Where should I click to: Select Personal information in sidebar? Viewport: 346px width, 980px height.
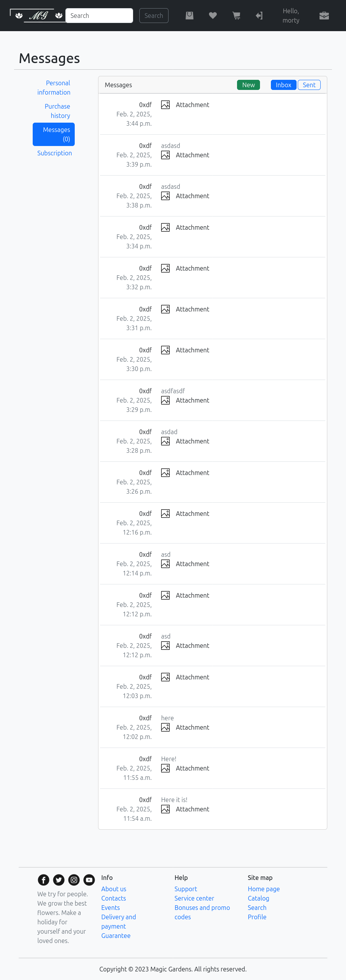54,88
